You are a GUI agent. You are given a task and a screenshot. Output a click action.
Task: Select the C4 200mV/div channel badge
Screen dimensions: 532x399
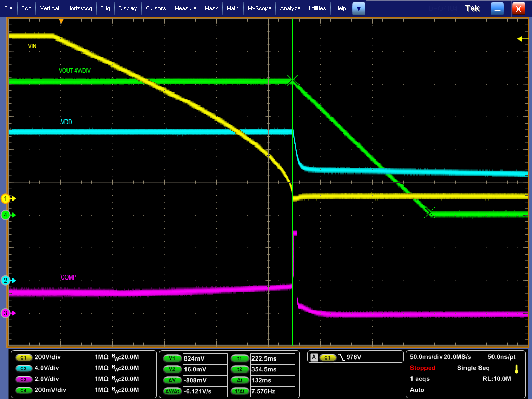point(23,390)
